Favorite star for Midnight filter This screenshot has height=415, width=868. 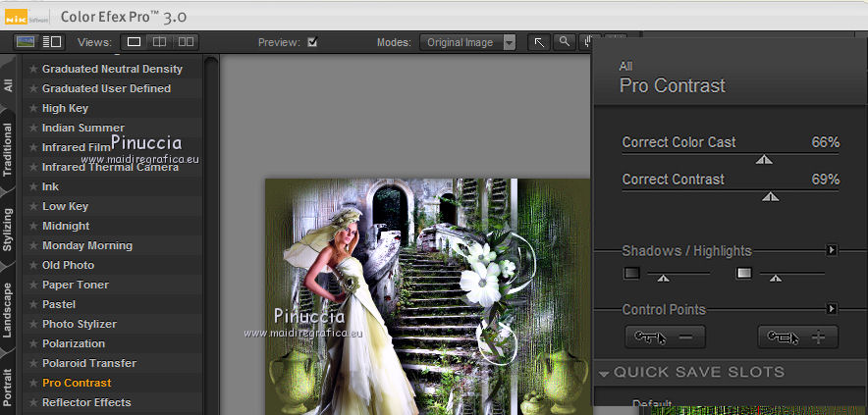point(33,226)
